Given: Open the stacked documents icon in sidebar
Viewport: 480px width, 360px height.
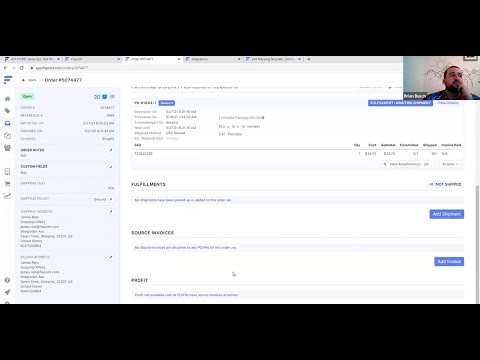Looking at the screenshot, I should (x=7, y=135).
